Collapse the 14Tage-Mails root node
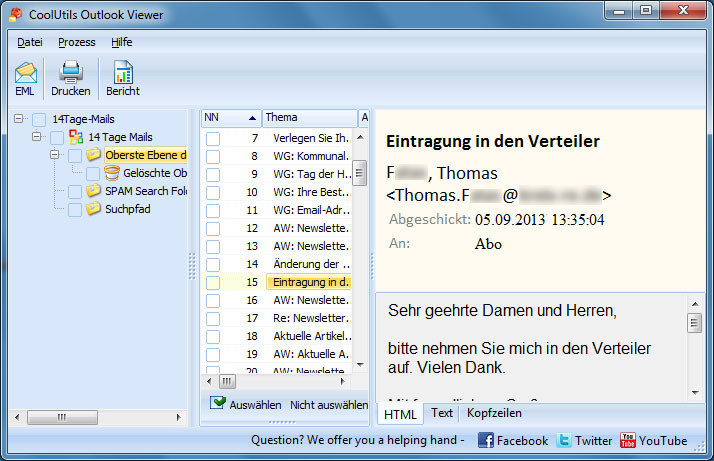 click(x=20, y=119)
